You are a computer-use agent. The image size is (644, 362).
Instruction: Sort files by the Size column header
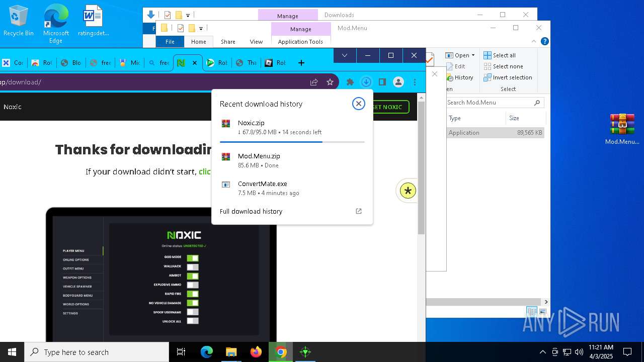pyautogui.click(x=525, y=118)
